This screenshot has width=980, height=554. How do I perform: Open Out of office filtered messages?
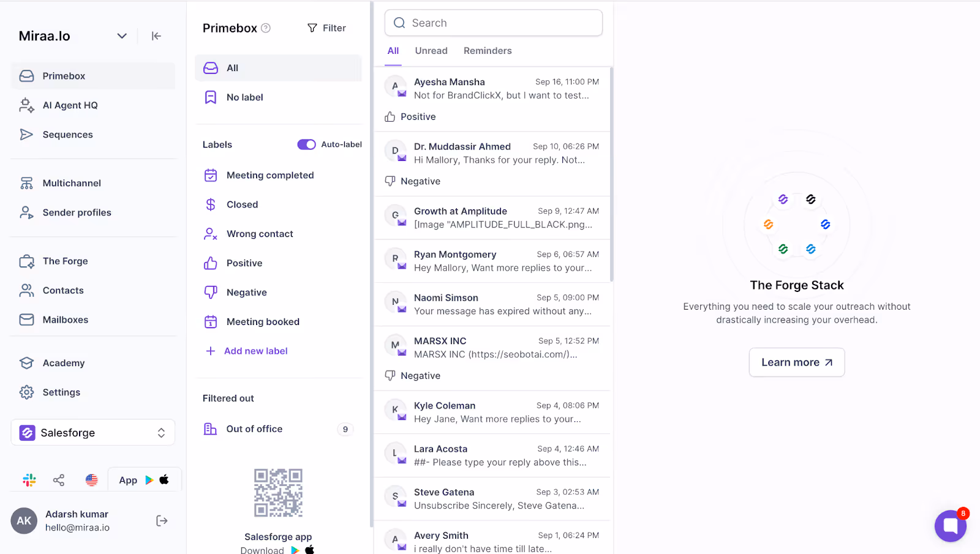point(278,429)
